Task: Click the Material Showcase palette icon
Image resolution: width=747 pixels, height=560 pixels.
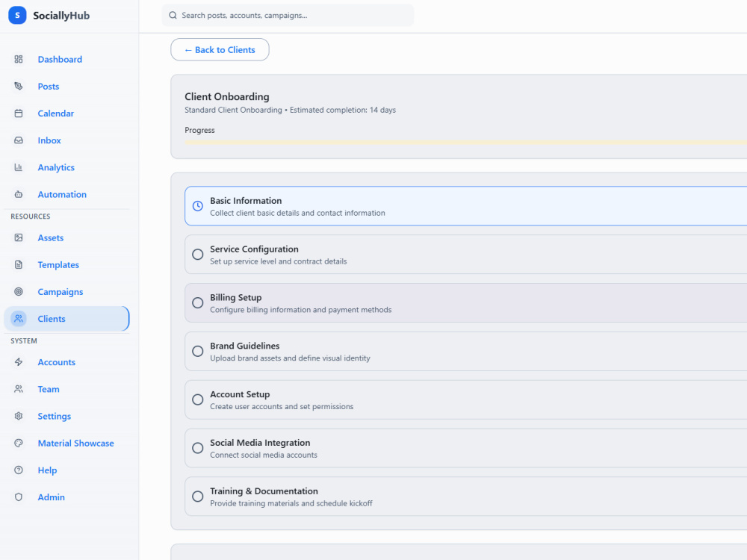Action: coord(19,443)
